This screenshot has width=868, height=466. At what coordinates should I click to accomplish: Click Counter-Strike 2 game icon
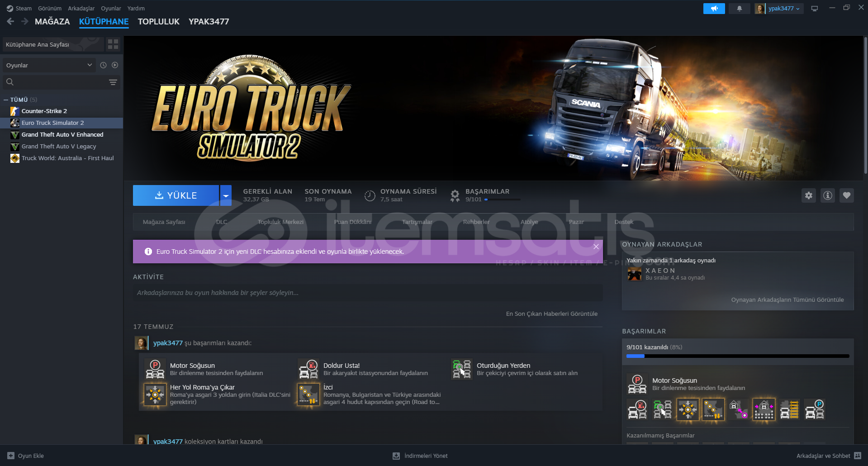(15, 111)
